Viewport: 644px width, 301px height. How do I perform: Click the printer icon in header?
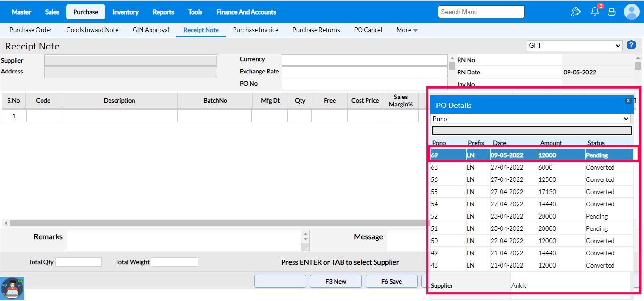[611, 12]
